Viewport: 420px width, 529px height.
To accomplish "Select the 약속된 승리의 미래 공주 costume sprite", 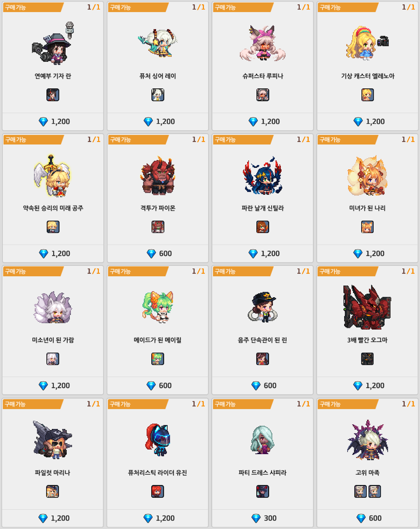I will point(53,175).
